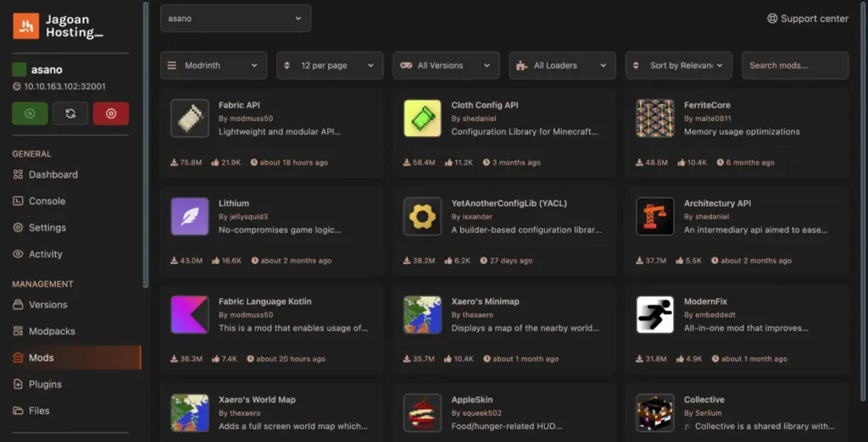
Task: Open the ModernFix mod title
Action: coord(705,301)
